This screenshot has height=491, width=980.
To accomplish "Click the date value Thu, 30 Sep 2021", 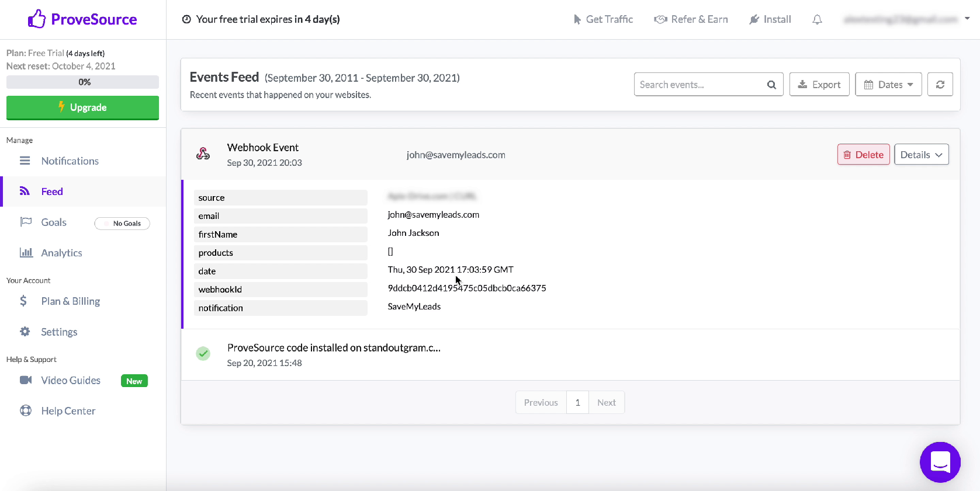I will (x=451, y=269).
